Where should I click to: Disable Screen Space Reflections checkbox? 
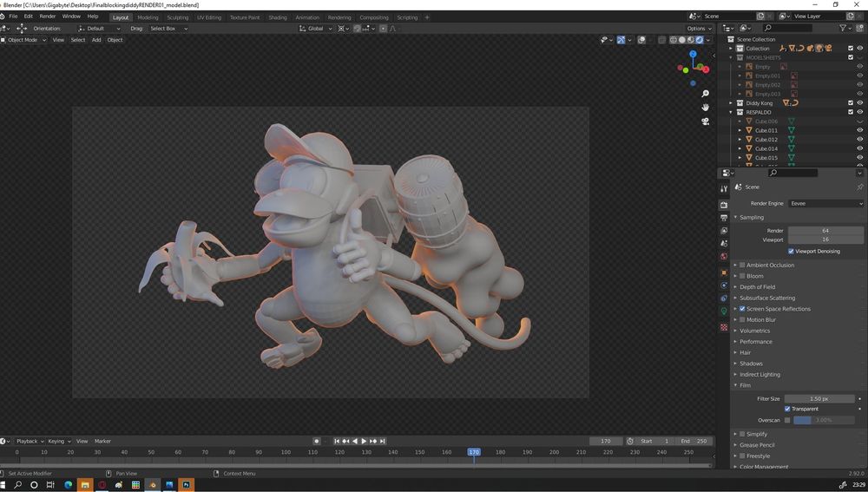point(742,309)
